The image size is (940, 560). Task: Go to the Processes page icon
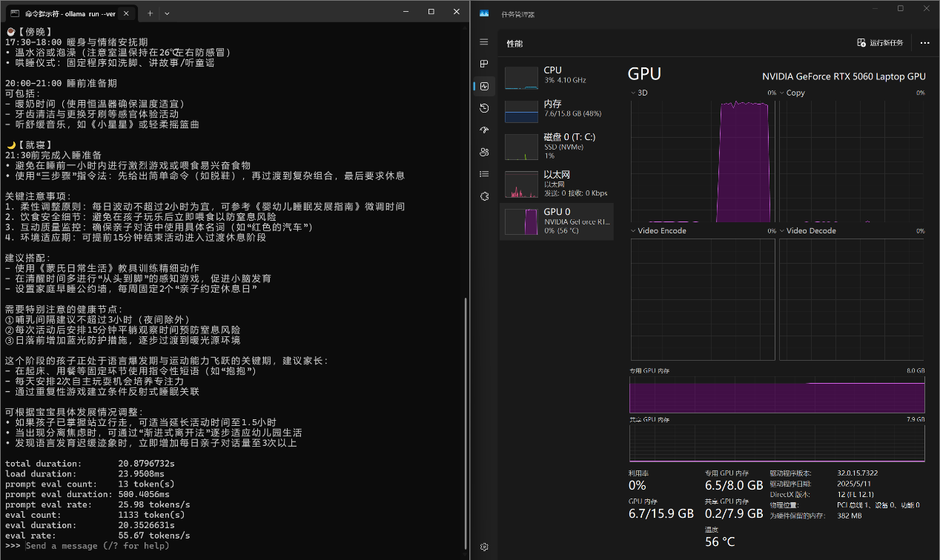pyautogui.click(x=484, y=64)
